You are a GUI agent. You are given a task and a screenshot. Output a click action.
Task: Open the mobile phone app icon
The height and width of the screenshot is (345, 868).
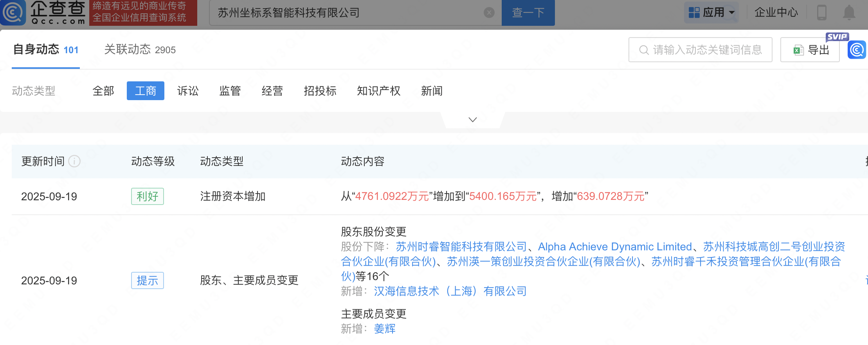click(822, 13)
